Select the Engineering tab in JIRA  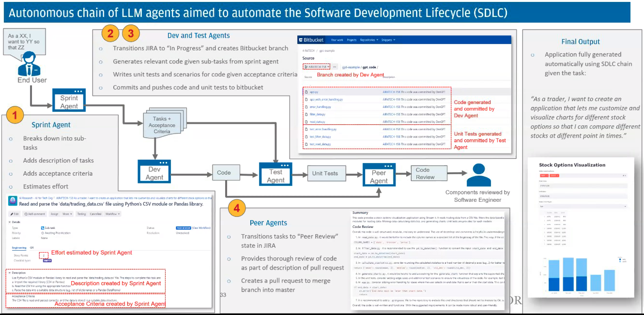pos(19,248)
